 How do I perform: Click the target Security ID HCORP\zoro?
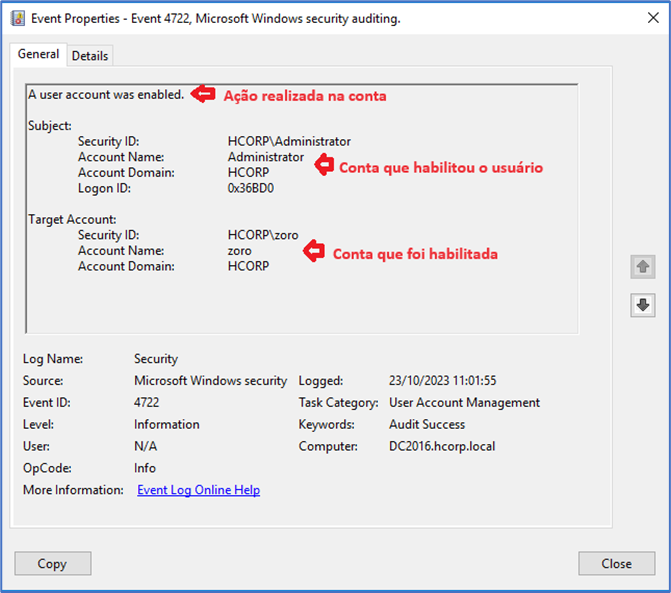point(263,235)
